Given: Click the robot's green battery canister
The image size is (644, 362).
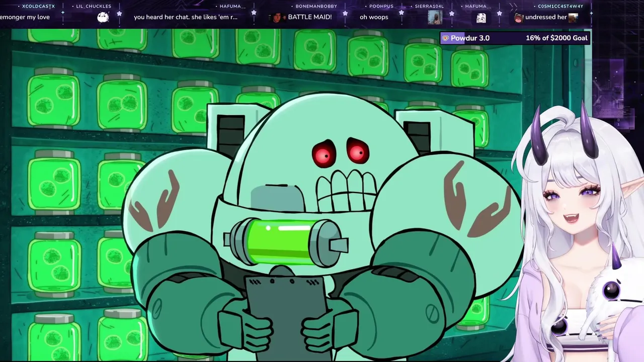Looking at the screenshot, I should pos(286,242).
